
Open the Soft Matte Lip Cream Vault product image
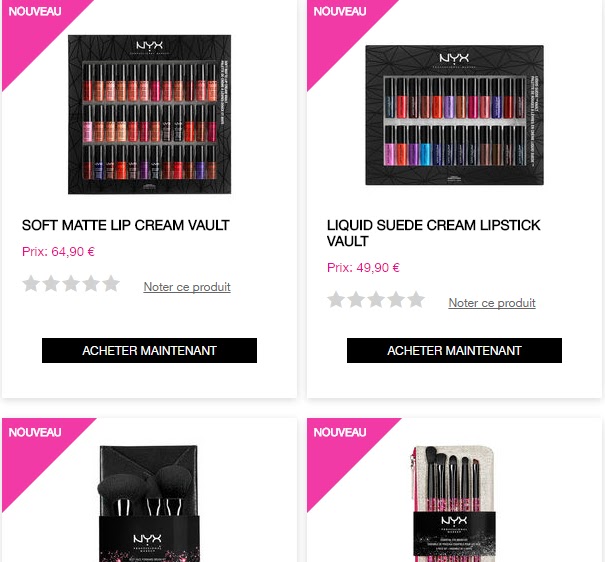click(x=149, y=115)
